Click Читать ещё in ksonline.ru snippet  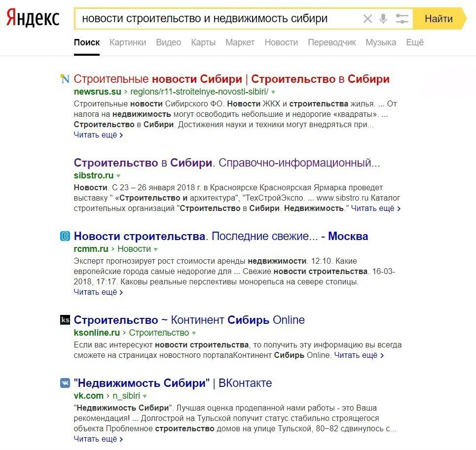click(359, 355)
